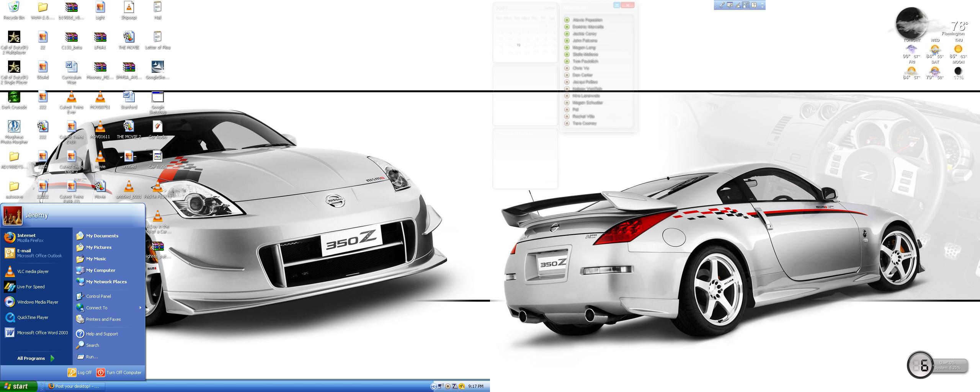Image resolution: width=980 pixels, height=392 pixels.
Task: Open the current weather moon icon widget
Action: click(x=912, y=23)
